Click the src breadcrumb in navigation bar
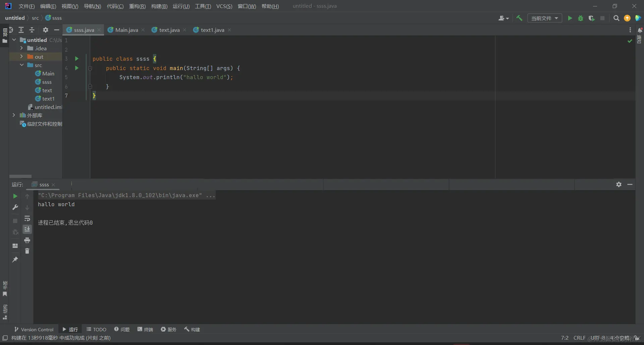The image size is (644, 345). [x=35, y=18]
